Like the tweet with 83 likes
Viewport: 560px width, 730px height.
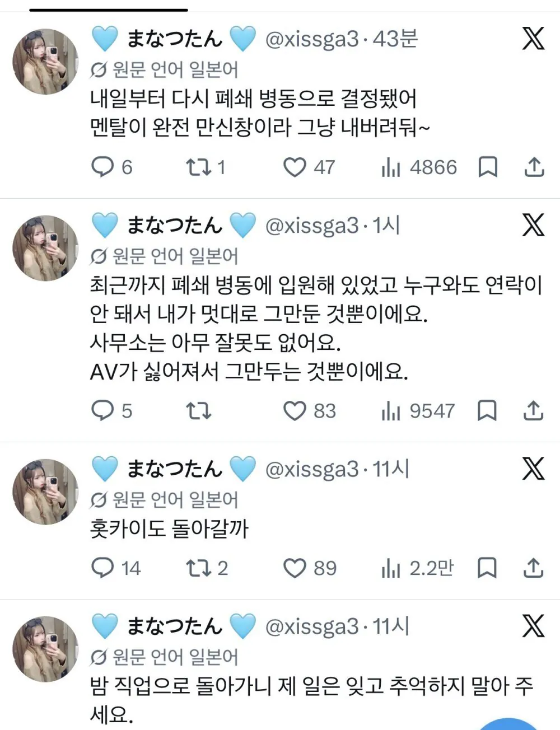tap(309, 410)
